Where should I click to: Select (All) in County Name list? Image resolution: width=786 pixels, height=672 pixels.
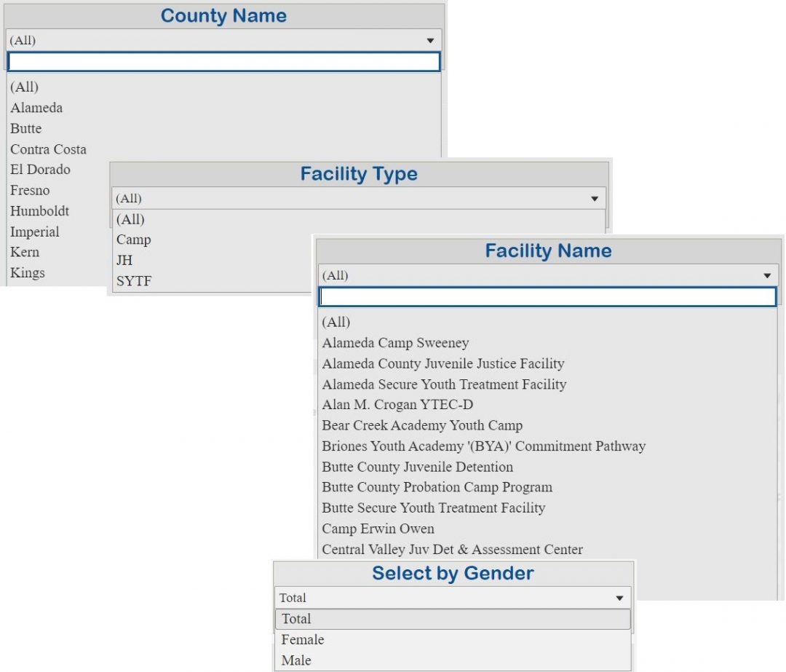[24, 87]
